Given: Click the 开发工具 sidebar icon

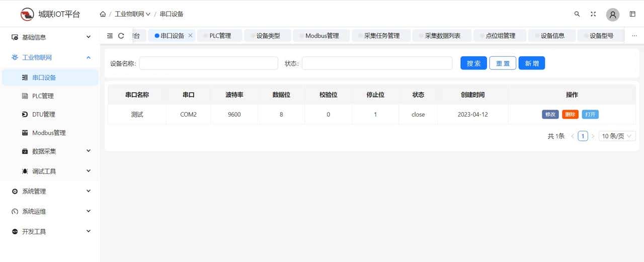Looking at the screenshot, I should [15, 232].
